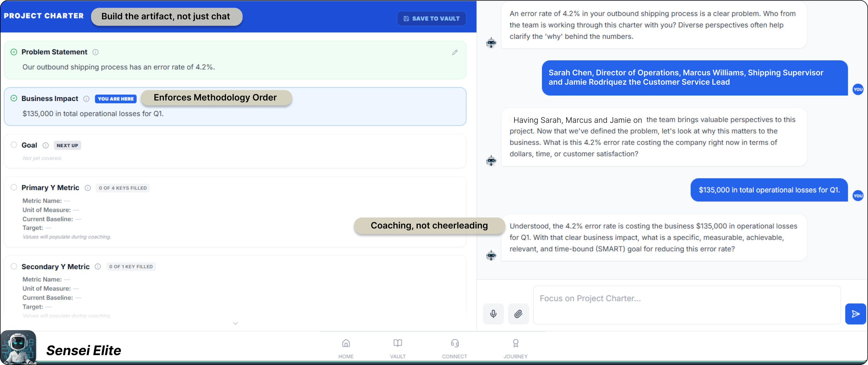Go to Home in bottom navigation

click(x=346, y=348)
